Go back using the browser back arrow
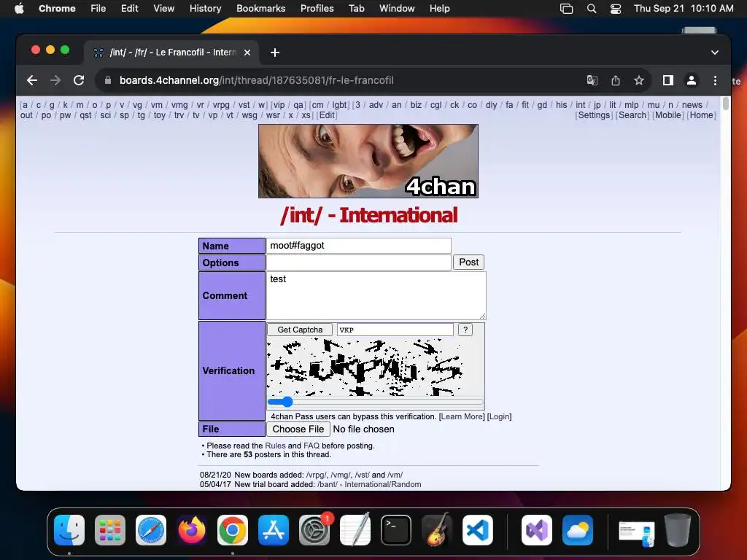Screen dimensions: 747x560 (x=32, y=80)
